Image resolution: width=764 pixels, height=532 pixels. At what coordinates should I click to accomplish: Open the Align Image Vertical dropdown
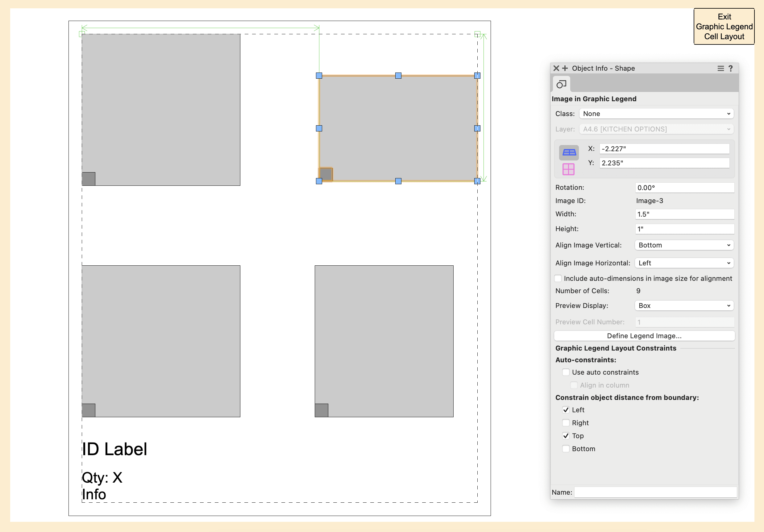pyautogui.click(x=684, y=245)
